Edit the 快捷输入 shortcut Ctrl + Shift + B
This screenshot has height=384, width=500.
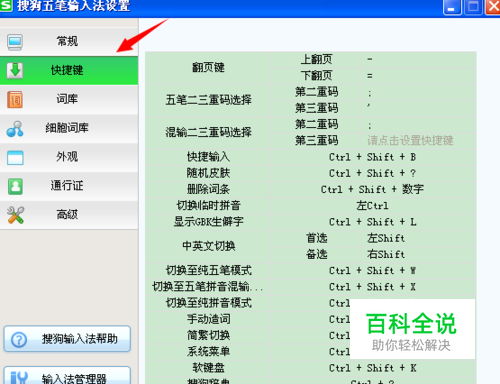point(373,157)
